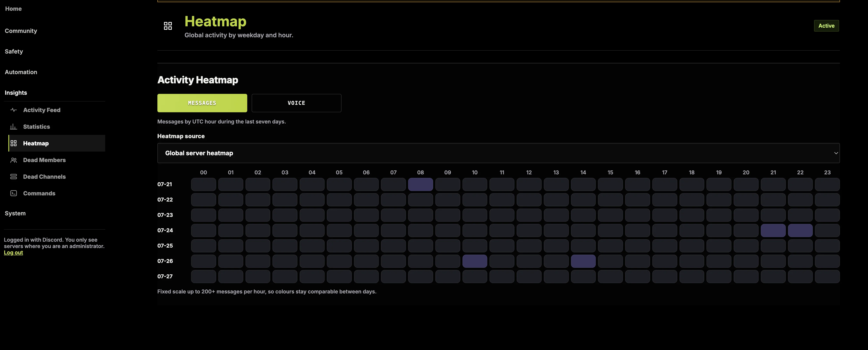868x350 pixels.
Task: Click highlighted cell 07-26 hour 14
Action: 583,261
